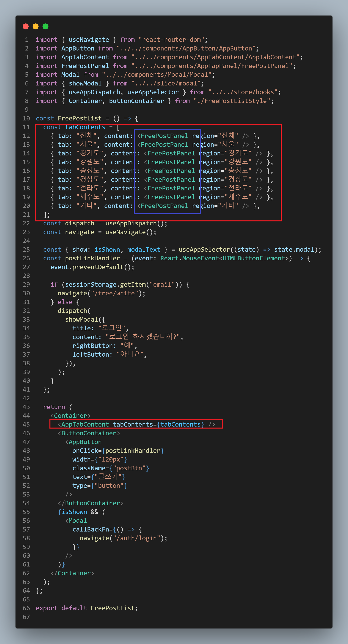Click event.preventDefault() statement

tap(92, 267)
